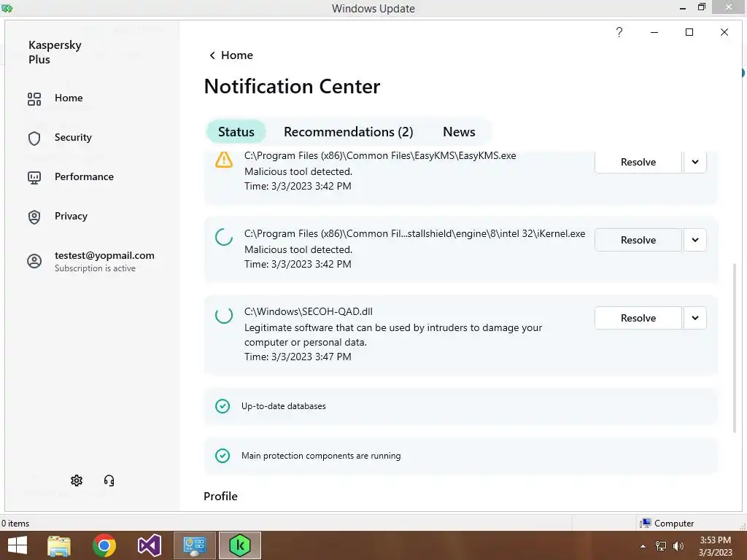This screenshot has width=747, height=560.
Task: Resolve the SECOH-QAD.dll detection
Action: [638, 318]
